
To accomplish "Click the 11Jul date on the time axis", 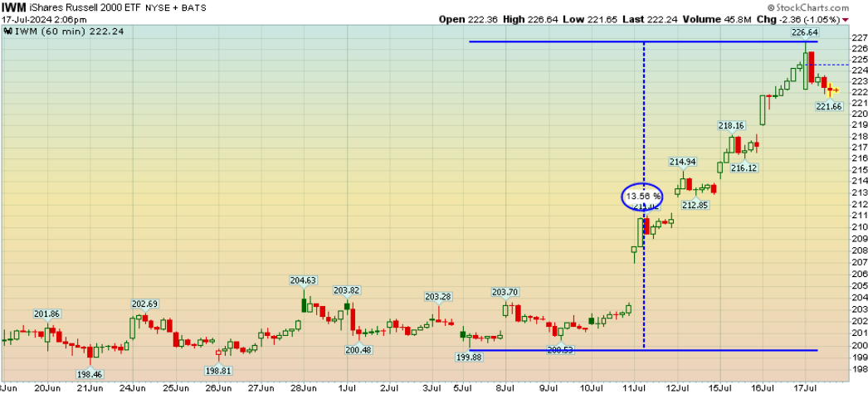I will pos(635,387).
